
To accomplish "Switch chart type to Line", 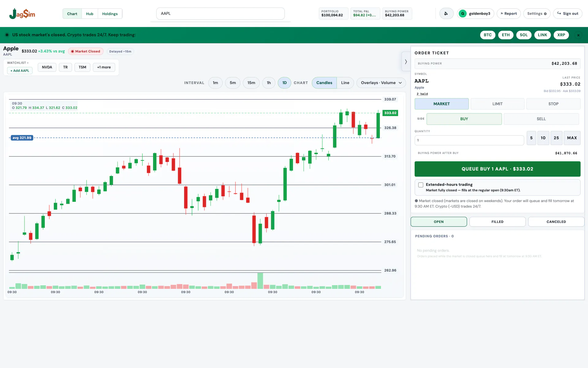I will (x=345, y=83).
